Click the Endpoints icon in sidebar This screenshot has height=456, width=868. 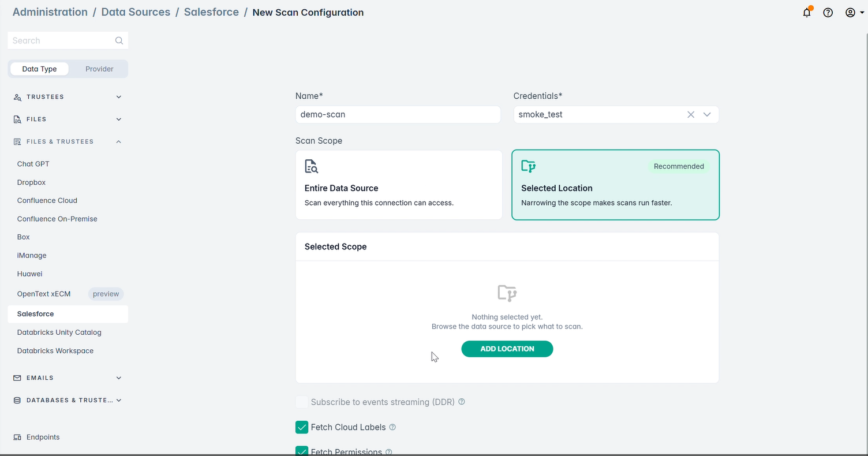click(17, 437)
